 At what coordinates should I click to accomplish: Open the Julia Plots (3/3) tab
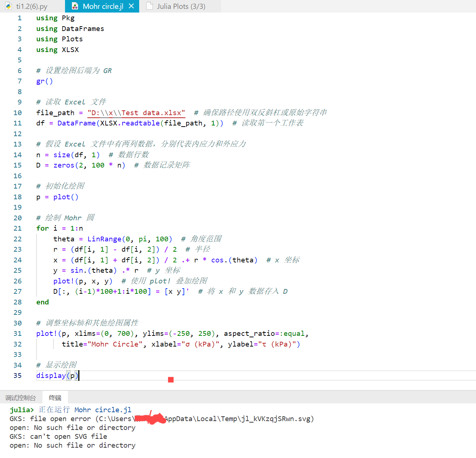pos(181,6)
